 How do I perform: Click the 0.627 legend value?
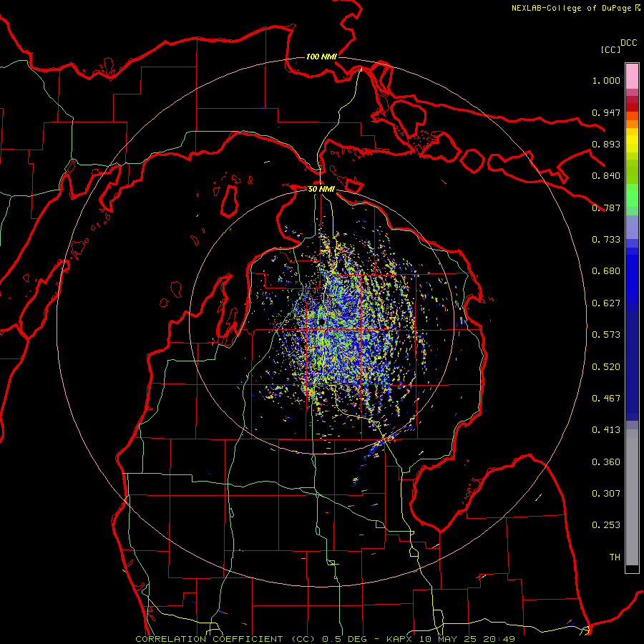(606, 303)
